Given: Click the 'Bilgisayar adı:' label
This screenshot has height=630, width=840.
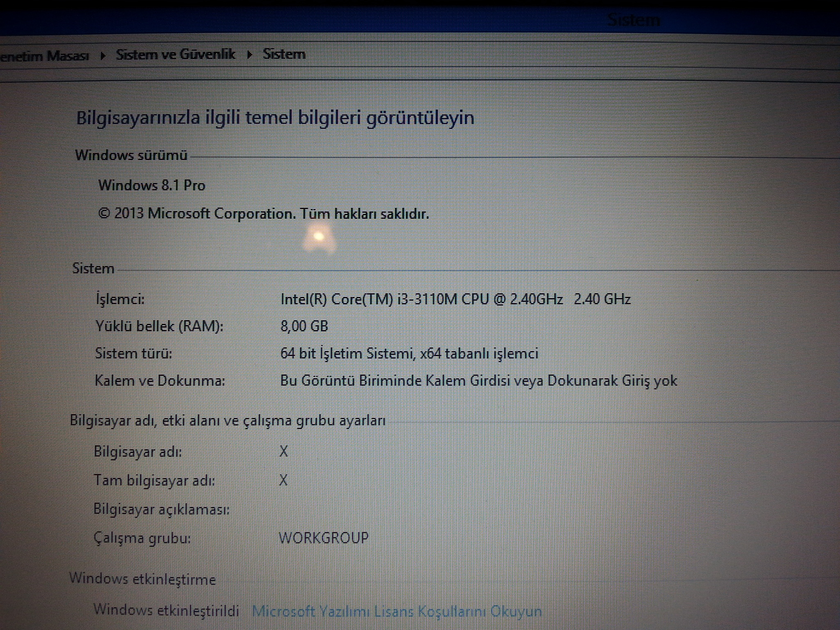Looking at the screenshot, I should [138, 452].
